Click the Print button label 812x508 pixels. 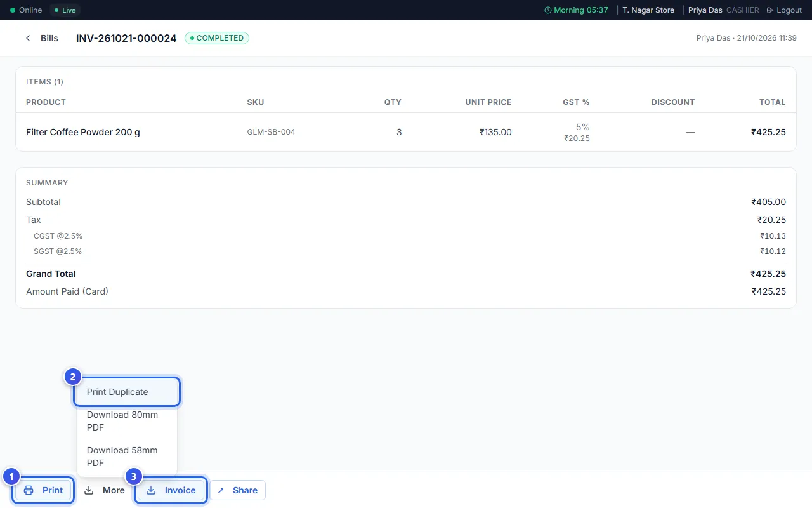(53, 490)
